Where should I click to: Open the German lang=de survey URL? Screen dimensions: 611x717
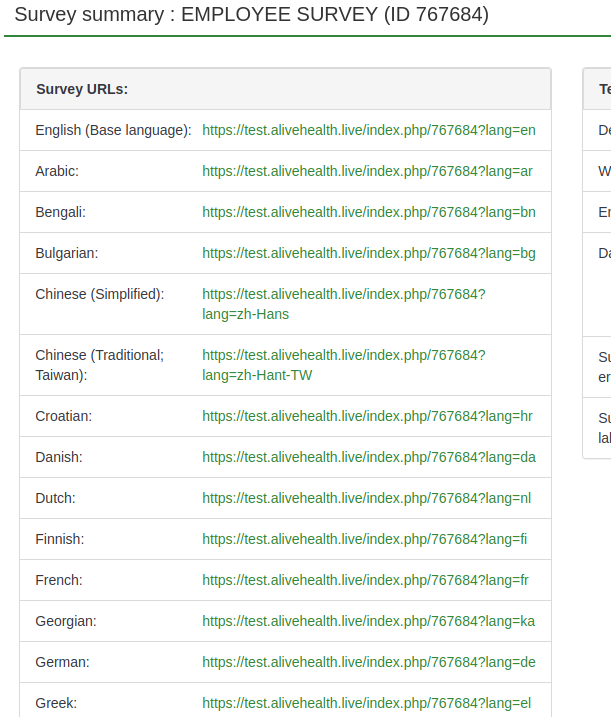tap(369, 662)
